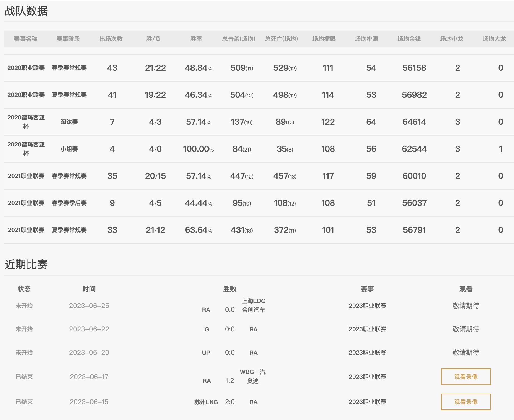Select the 场均金钱 column header
The image size is (514, 420).
tap(409, 39)
